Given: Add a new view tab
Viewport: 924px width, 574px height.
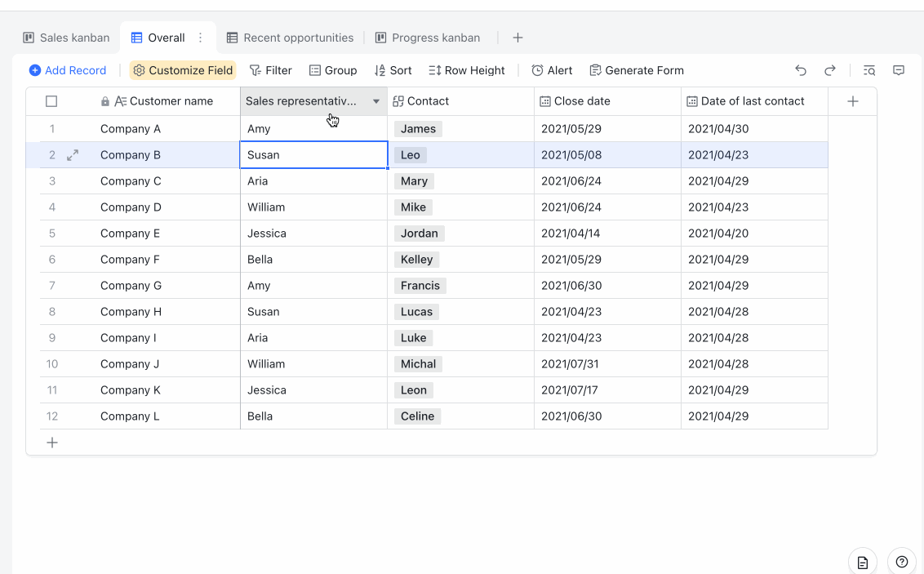Looking at the screenshot, I should click(x=518, y=38).
